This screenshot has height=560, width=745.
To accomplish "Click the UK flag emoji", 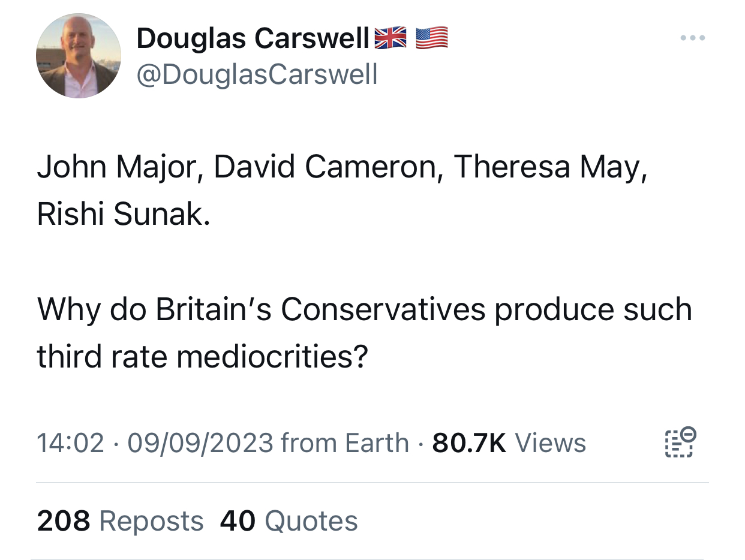I will pos(389,38).
